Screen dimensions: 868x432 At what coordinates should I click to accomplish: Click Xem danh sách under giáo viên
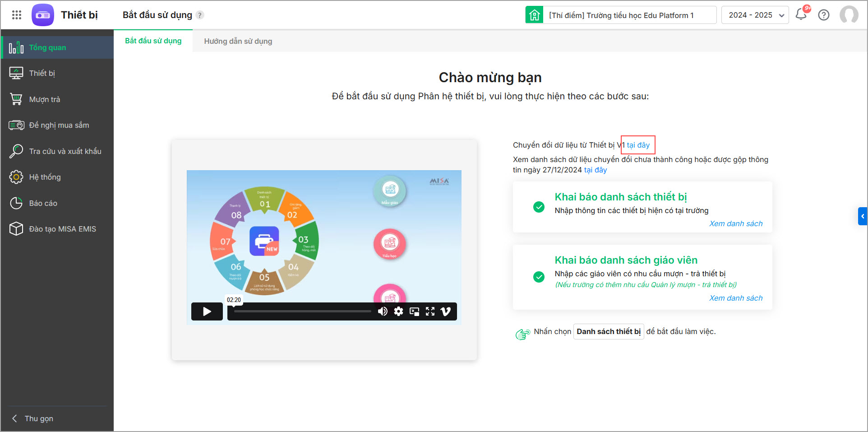pos(736,298)
